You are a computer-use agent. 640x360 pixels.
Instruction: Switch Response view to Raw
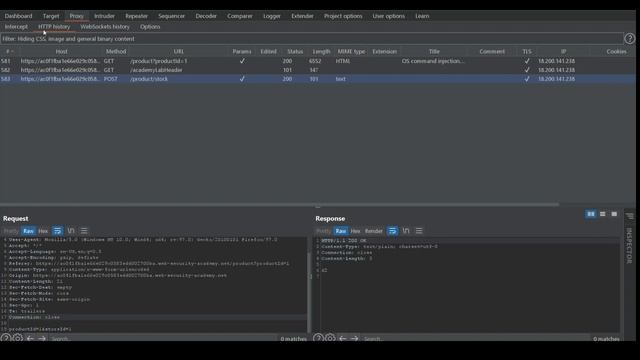pyautogui.click(x=340, y=231)
